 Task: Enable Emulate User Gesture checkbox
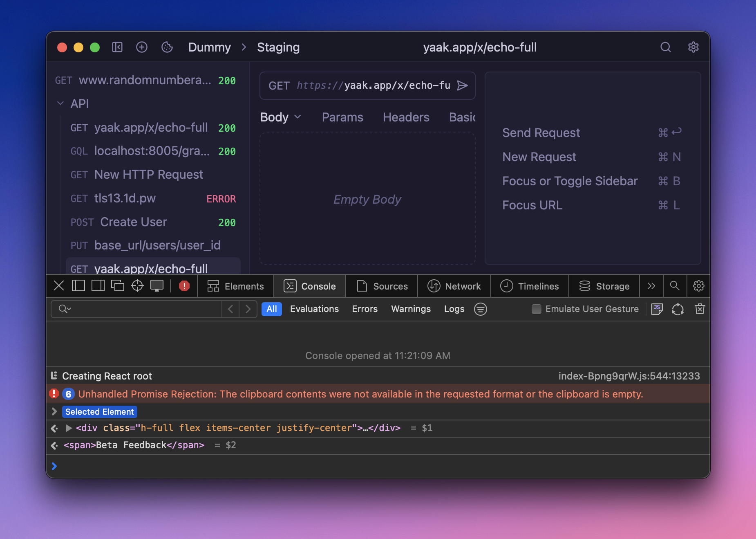536,309
